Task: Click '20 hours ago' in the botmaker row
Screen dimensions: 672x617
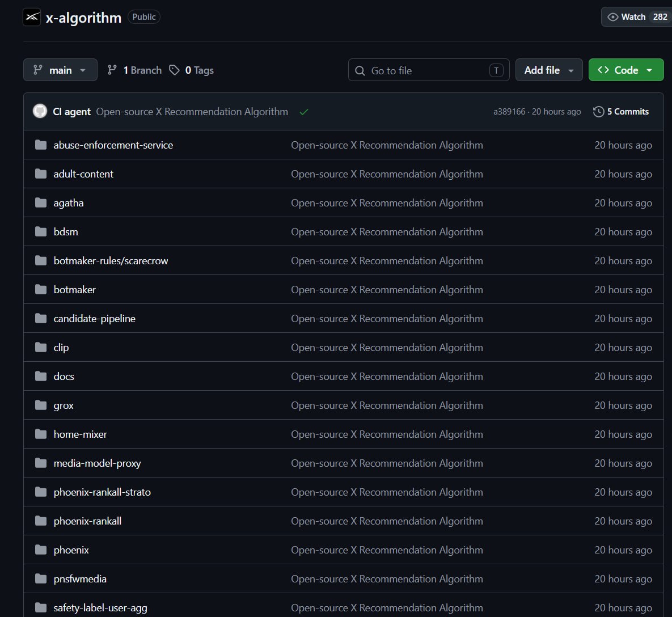Action: click(x=623, y=290)
